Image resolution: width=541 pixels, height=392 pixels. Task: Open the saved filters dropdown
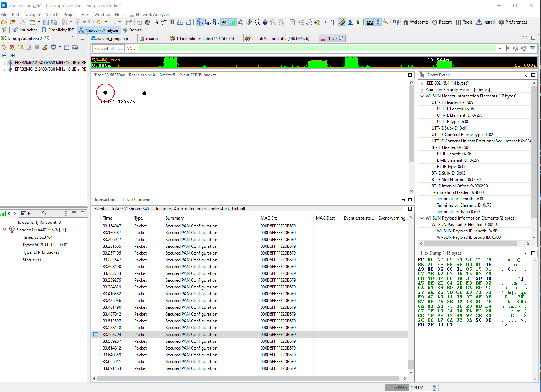tap(108, 48)
